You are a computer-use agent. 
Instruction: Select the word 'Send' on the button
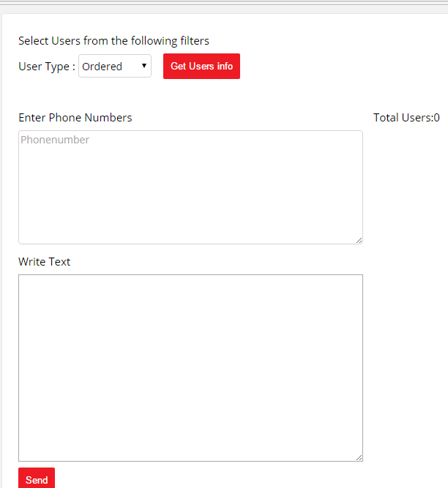pyautogui.click(x=37, y=480)
